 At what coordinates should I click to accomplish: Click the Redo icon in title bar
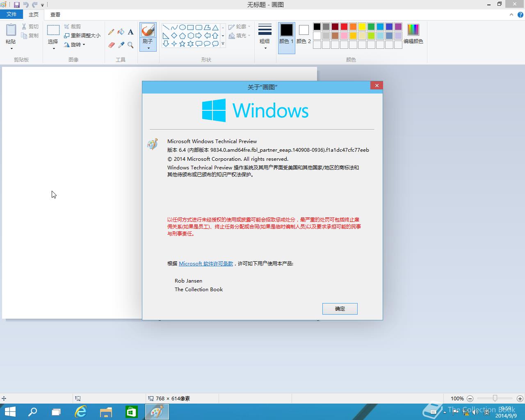coord(34,5)
